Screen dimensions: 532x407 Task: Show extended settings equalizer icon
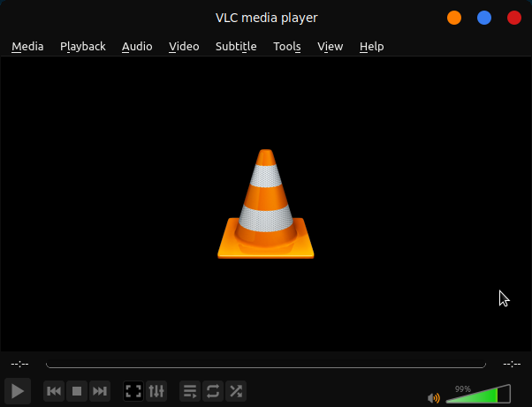(x=156, y=391)
